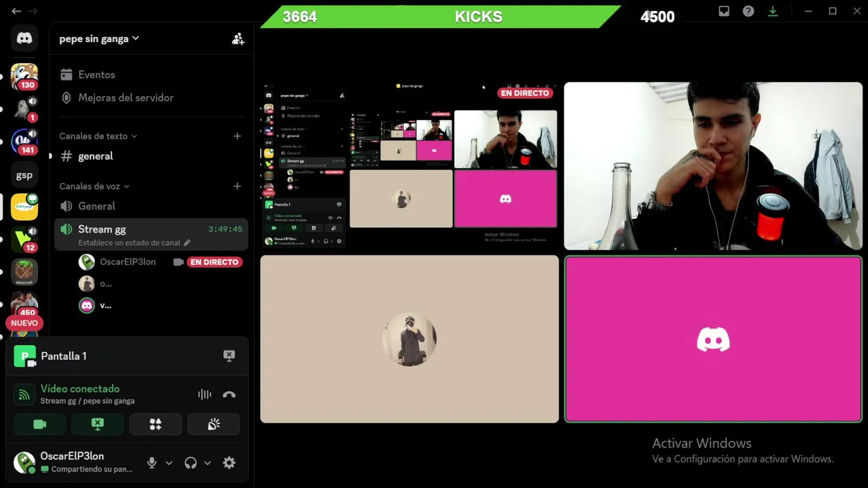Deafen with the headphones button
Viewport: 868px width, 488px height.
coord(191,463)
